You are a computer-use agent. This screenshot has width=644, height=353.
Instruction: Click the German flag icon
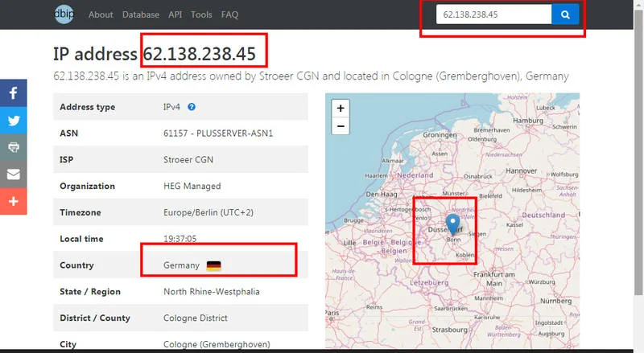tap(213, 265)
